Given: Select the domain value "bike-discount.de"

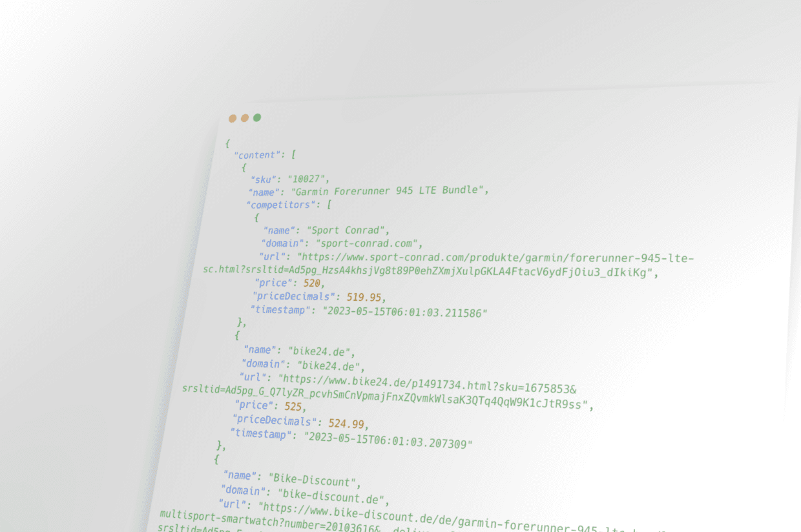Looking at the screenshot, I should (341, 497).
